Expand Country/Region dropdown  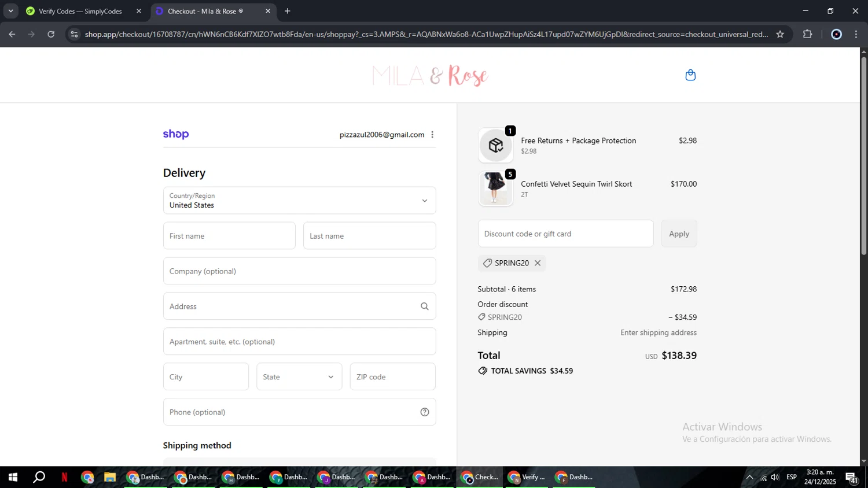click(299, 201)
